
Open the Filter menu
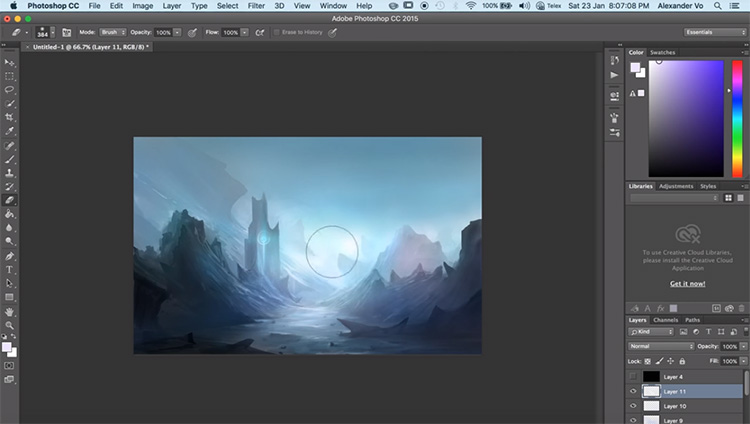pyautogui.click(x=256, y=6)
